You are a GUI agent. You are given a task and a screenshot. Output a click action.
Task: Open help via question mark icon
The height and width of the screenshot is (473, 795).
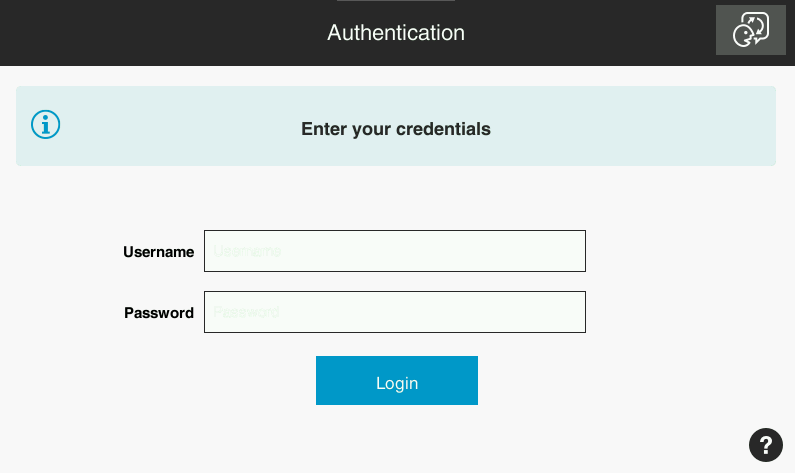(765, 444)
